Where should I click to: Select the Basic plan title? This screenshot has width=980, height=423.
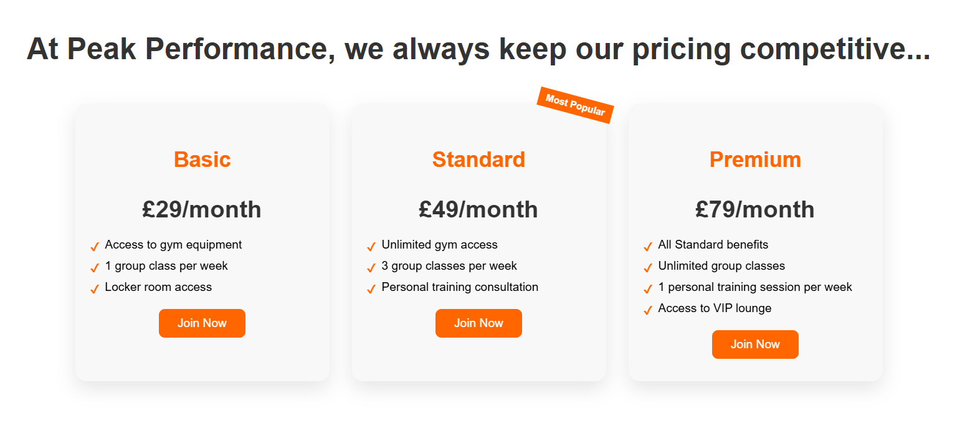click(x=202, y=159)
